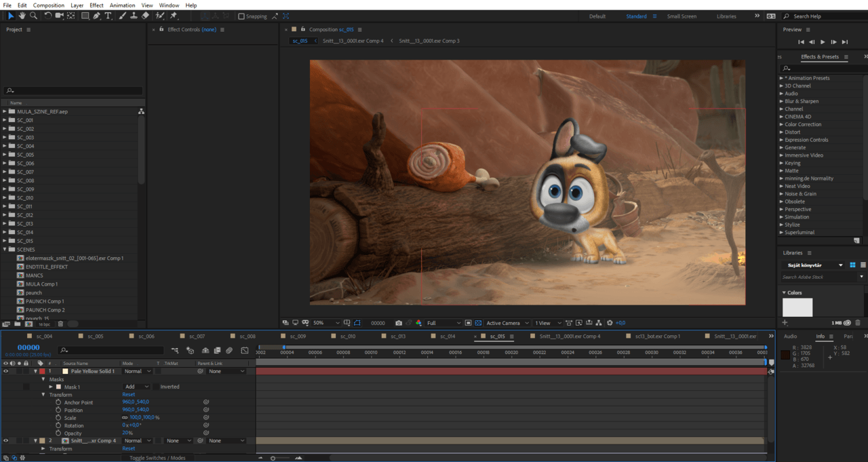Collapse the SCENES folder
Viewport: 868px width, 462px height.
5,249
